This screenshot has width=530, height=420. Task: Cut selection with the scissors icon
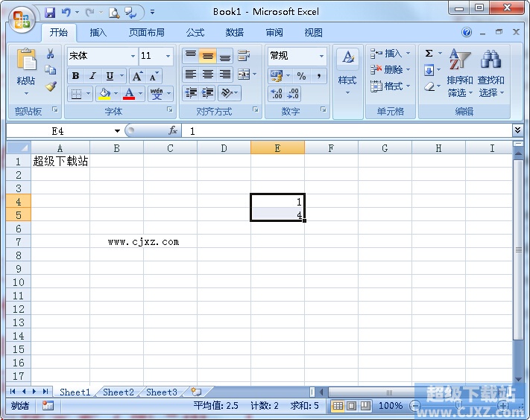click(51, 54)
